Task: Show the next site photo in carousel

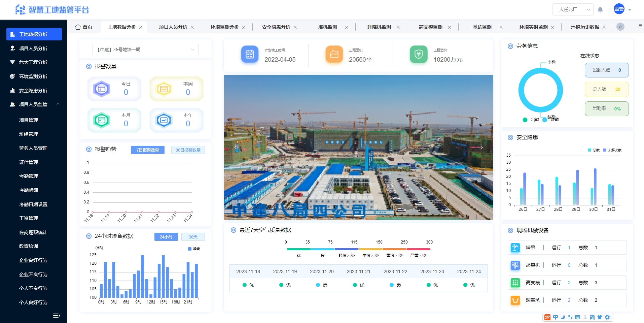Action: pos(482,147)
